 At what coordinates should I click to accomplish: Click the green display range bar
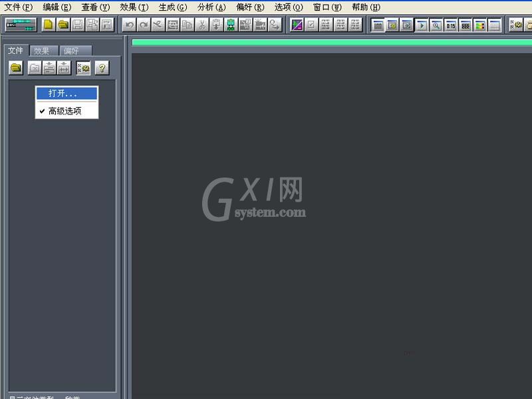click(332, 43)
